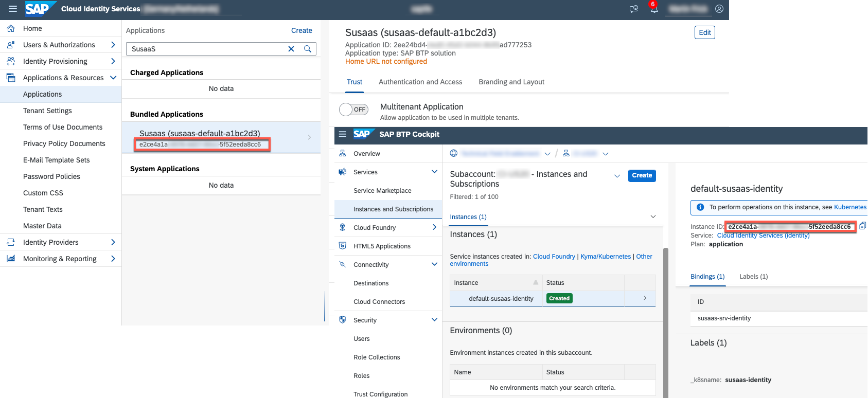Screen dimensions: 868x398
Task: Click the Edit button for Susaas application
Action: pos(704,32)
